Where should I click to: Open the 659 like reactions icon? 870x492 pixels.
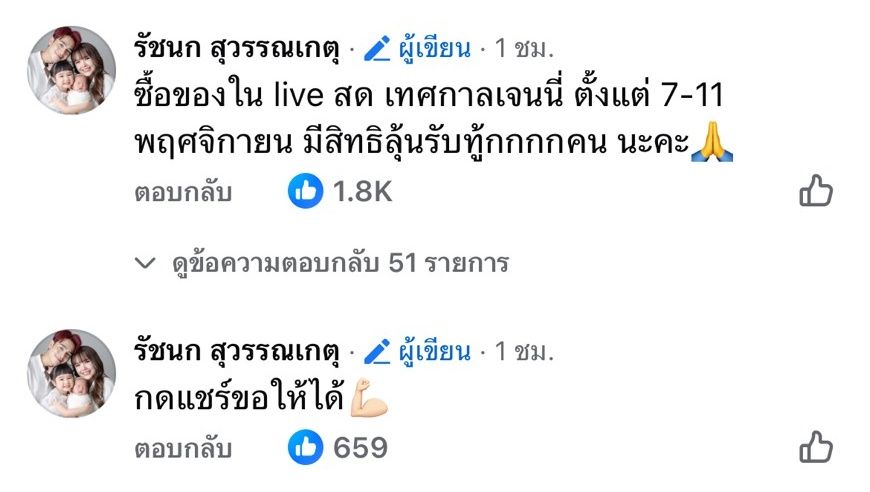click(305, 447)
